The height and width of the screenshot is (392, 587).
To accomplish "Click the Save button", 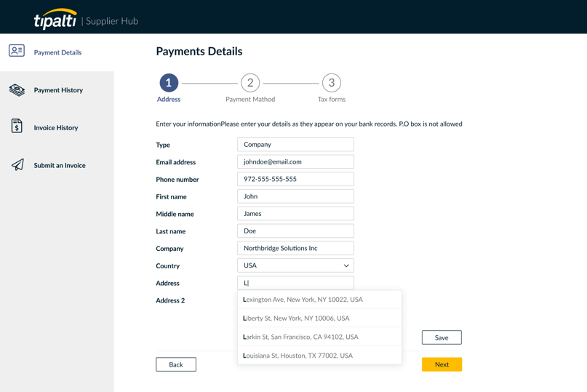I will (442, 337).
